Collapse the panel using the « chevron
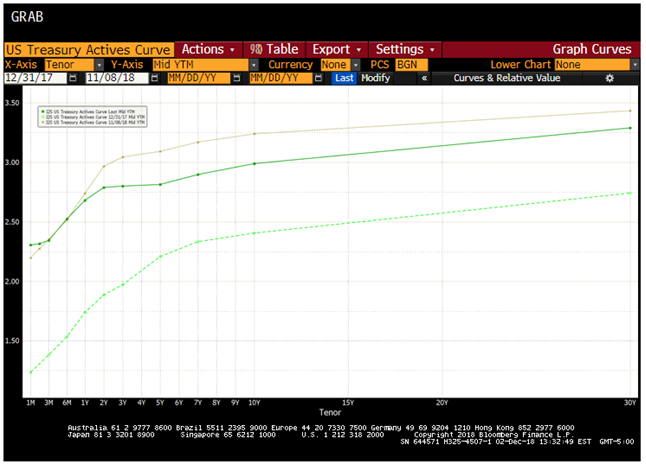The image size is (646, 465). point(424,78)
